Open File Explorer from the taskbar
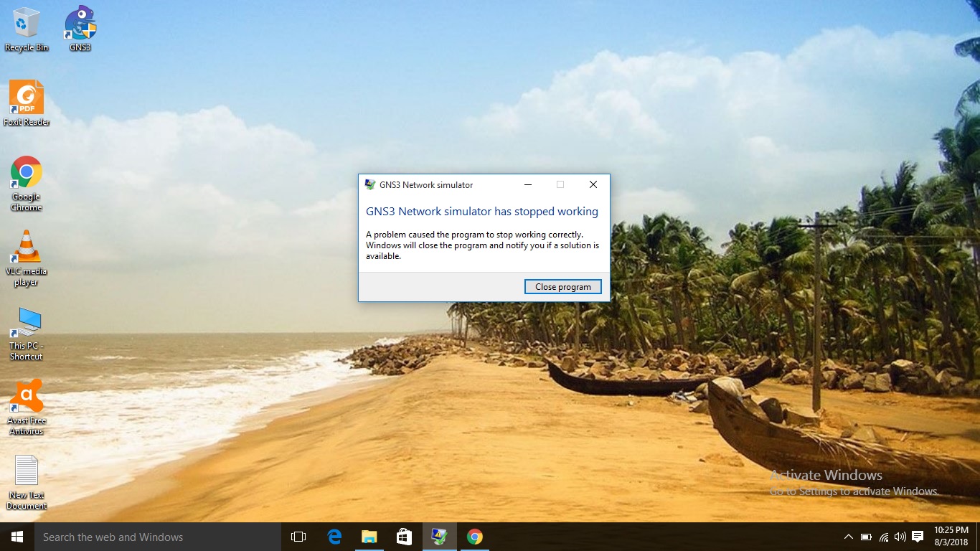The width and height of the screenshot is (980, 551). 369,537
